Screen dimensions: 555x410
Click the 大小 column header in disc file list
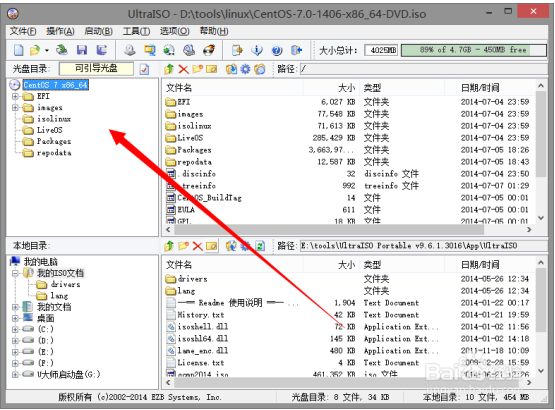(x=331, y=87)
